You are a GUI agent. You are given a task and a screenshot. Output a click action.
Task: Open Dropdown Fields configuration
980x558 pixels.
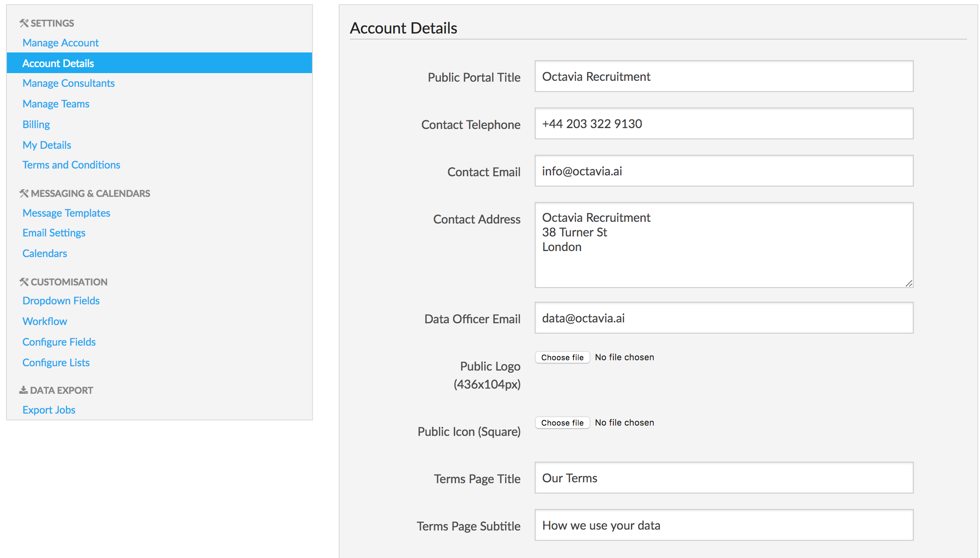coord(61,301)
